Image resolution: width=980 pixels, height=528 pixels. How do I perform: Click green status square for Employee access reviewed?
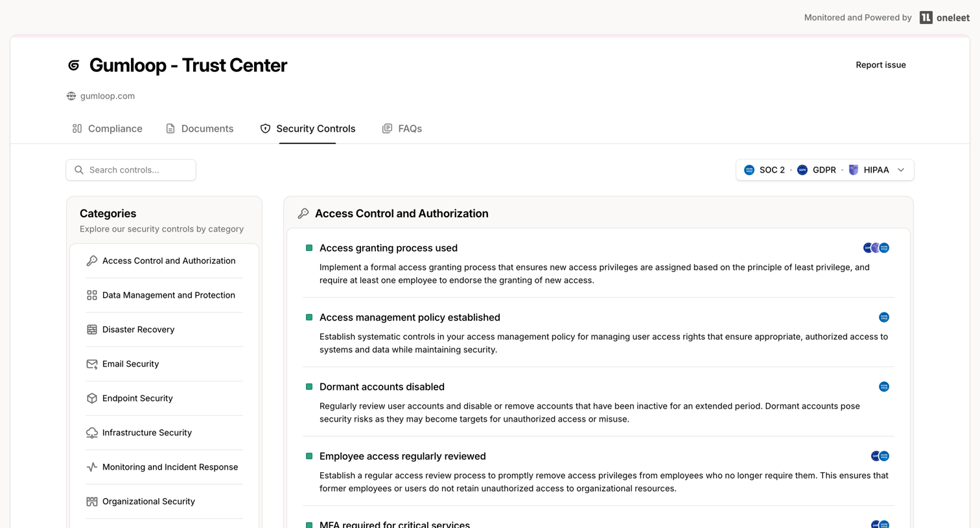[309, 456]
